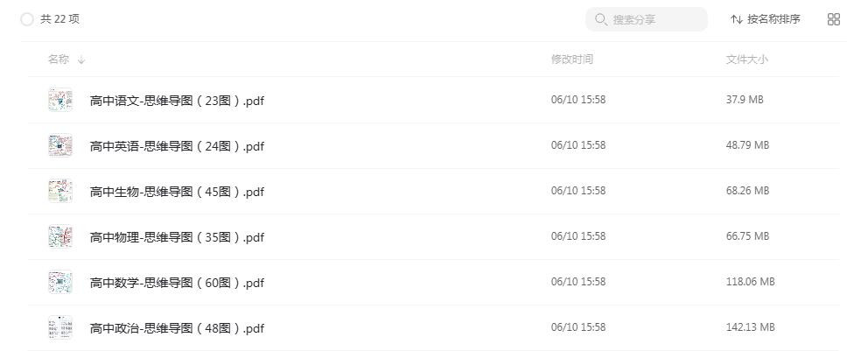
Task: Sort by the 修改时间 column header
Action: tap(572, 60)
